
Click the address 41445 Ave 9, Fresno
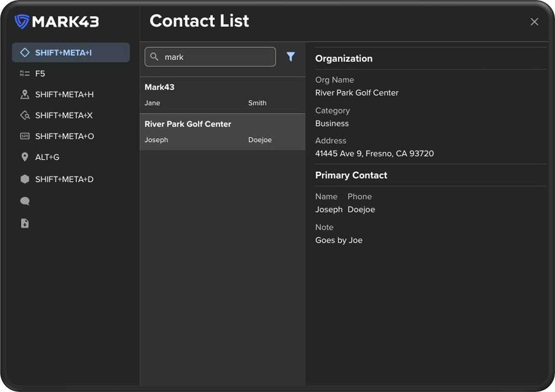(x=374, y=154)
